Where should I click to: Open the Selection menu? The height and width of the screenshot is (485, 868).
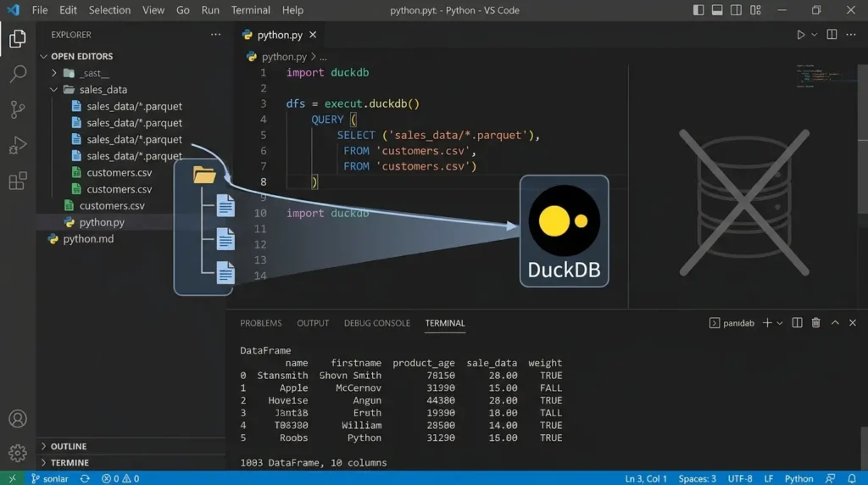tap(109, 10)
